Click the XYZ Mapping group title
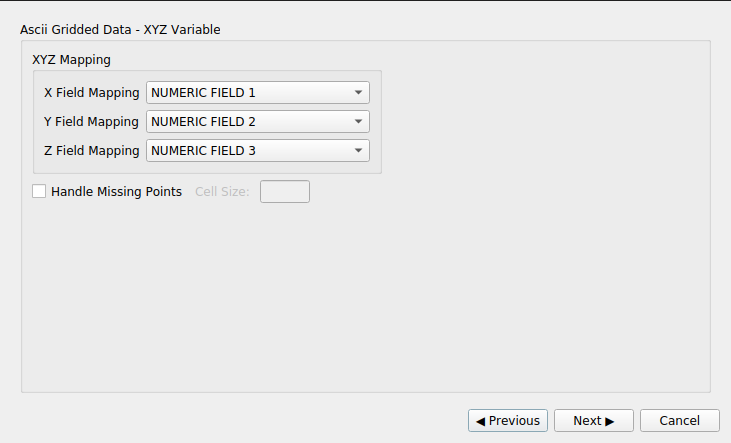731x443 pixels. [x=72, y=59]
